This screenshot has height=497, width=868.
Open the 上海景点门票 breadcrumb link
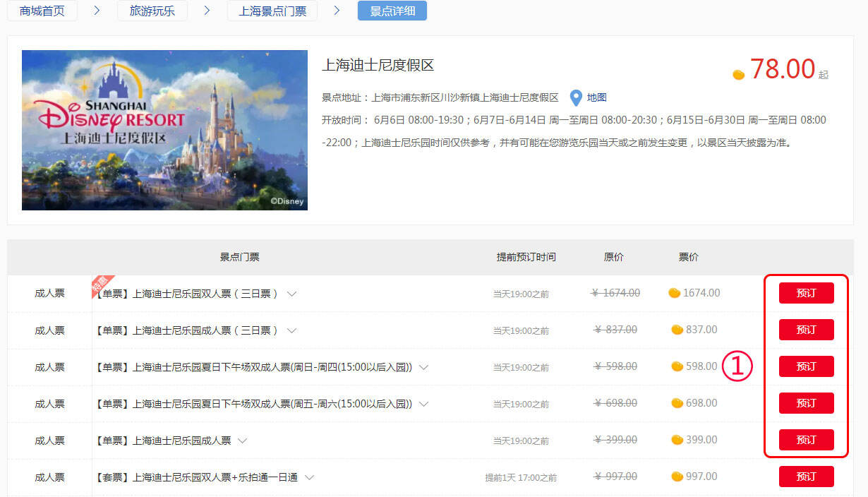tap(272, 11)
